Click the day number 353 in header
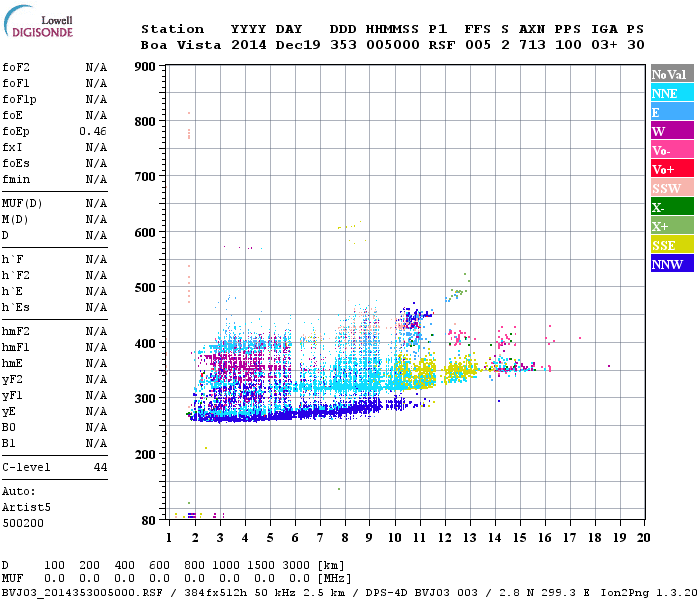The image size is (700, 600). 343,45
